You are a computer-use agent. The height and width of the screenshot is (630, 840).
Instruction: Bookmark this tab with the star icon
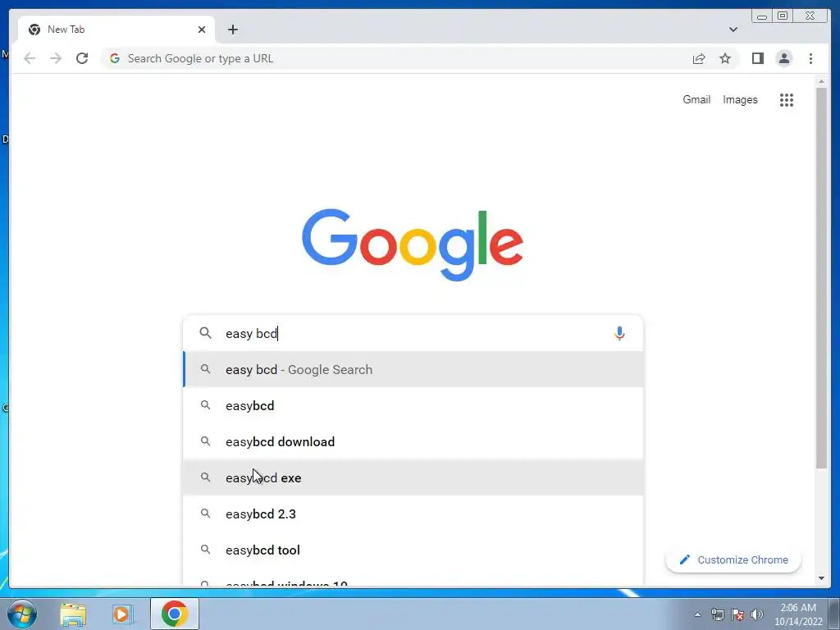(725, 58)
